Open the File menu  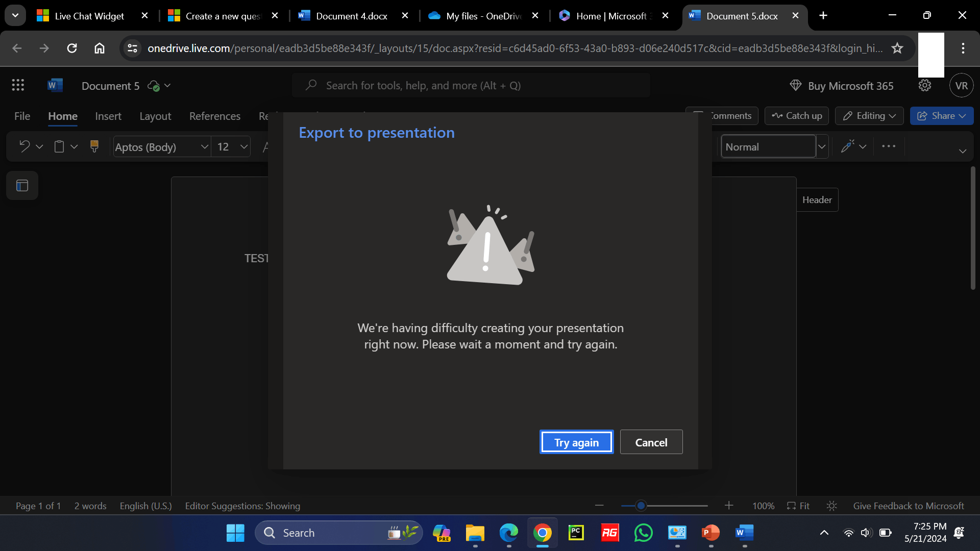22,116
